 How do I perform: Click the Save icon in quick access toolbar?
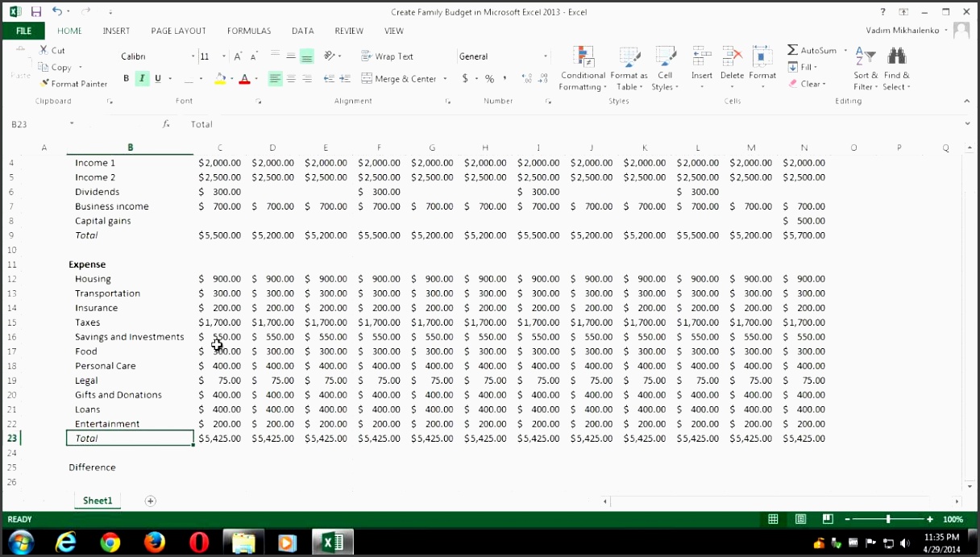[x=36, y=12]
